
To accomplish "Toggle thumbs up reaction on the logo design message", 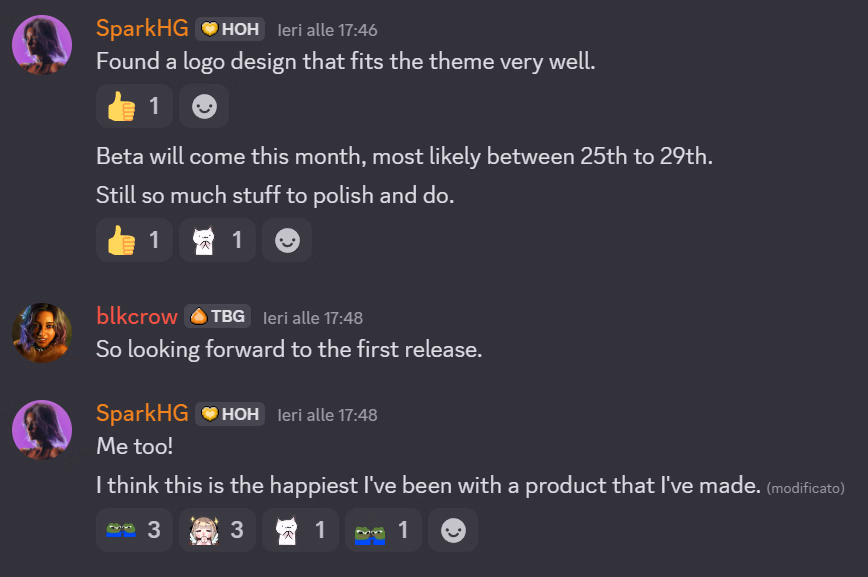I will coord(134,106).
